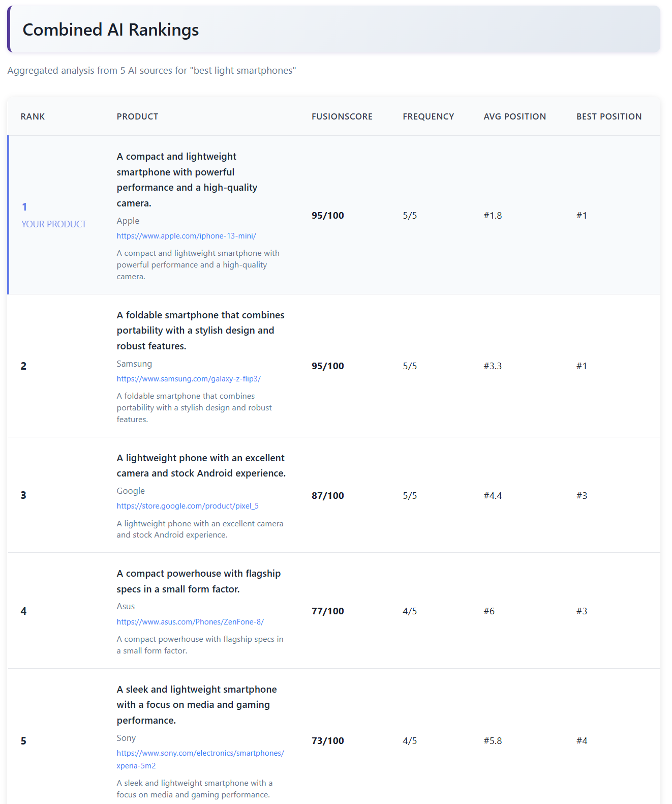The height and width of the screenshot is (804, 672).
Task: Open the Samsung Galaxy Z Flip3 link
Action: pyautogui.click(x=188, y=379)
